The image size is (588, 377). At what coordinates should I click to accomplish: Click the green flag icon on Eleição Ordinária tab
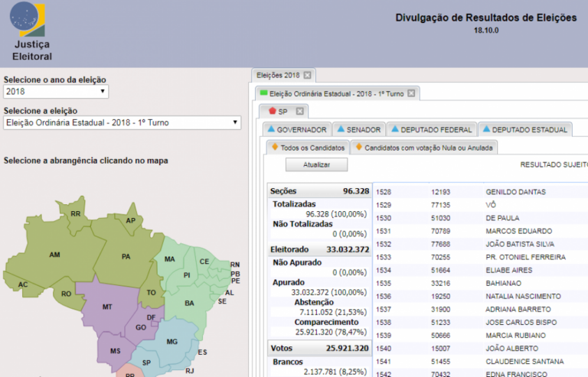click(x=263, y=93)
